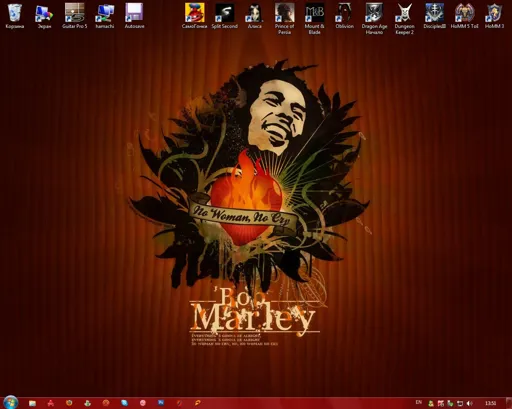Launch Split Second game shortcut
Viewport: 512px width, 409px height.
(225, 16)
